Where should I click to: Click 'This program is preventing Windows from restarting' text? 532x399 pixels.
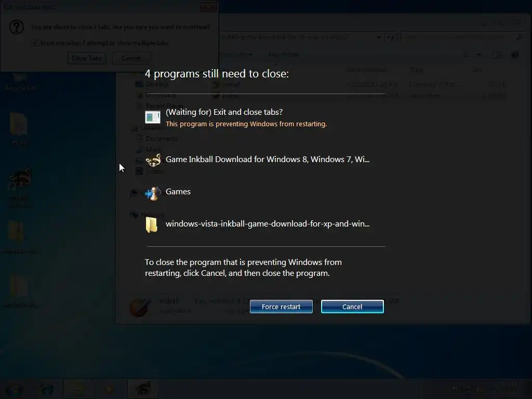[246, 124]
